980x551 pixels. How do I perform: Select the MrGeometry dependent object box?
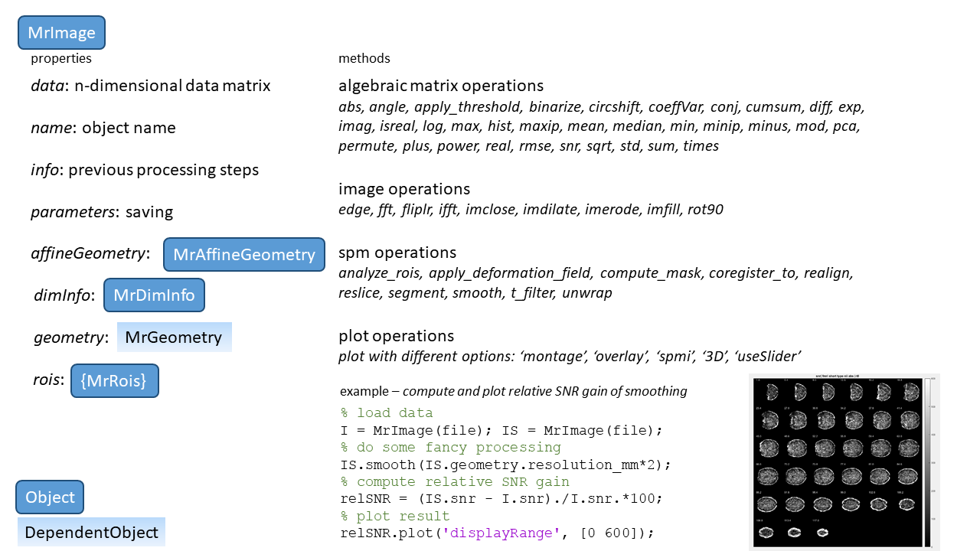coord(174,337)
